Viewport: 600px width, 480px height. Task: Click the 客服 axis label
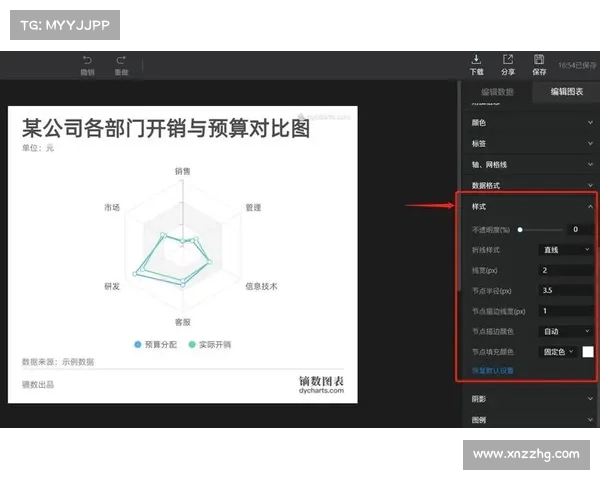click(x=183, y=322)
